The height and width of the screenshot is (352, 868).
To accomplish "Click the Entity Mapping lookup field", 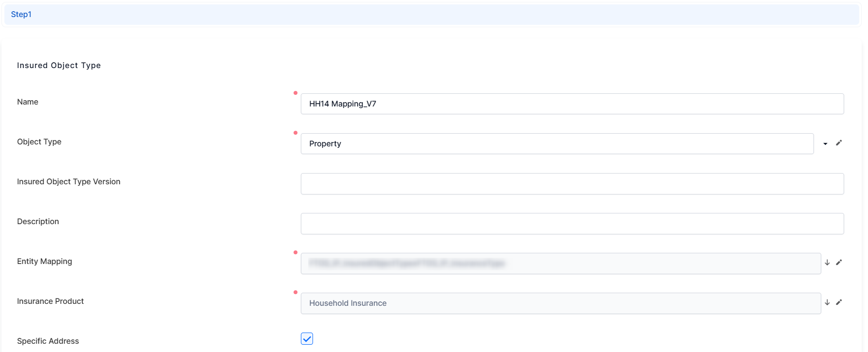I will 560,264.
